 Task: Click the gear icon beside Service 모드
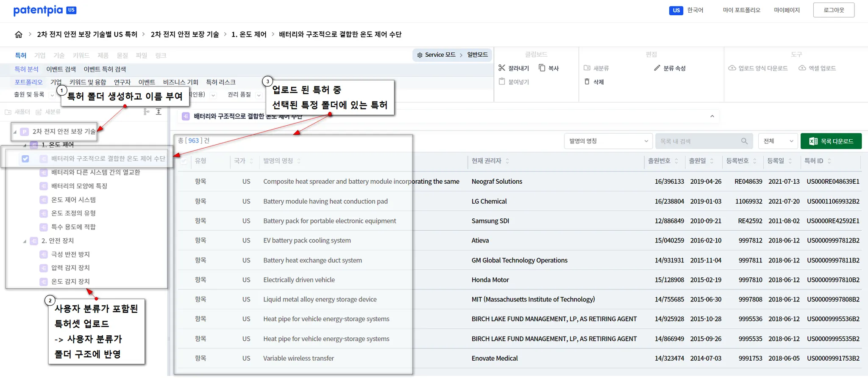420,55
